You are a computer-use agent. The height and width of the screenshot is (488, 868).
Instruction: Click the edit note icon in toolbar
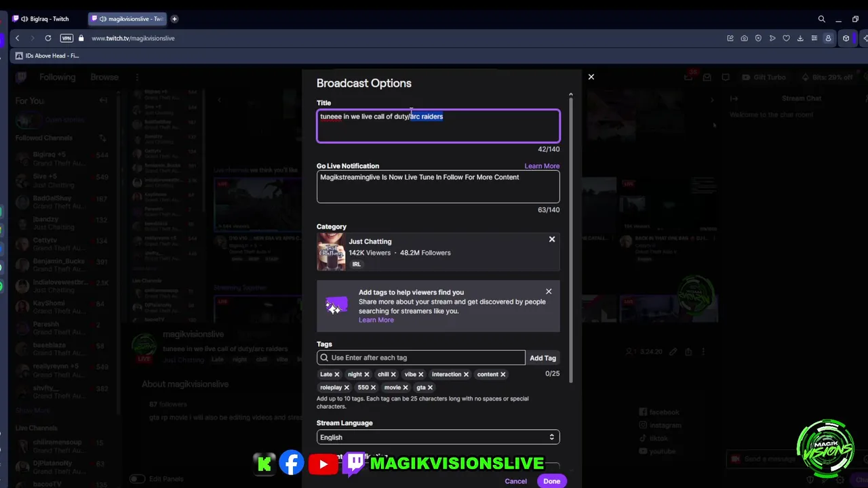[730, 38]
